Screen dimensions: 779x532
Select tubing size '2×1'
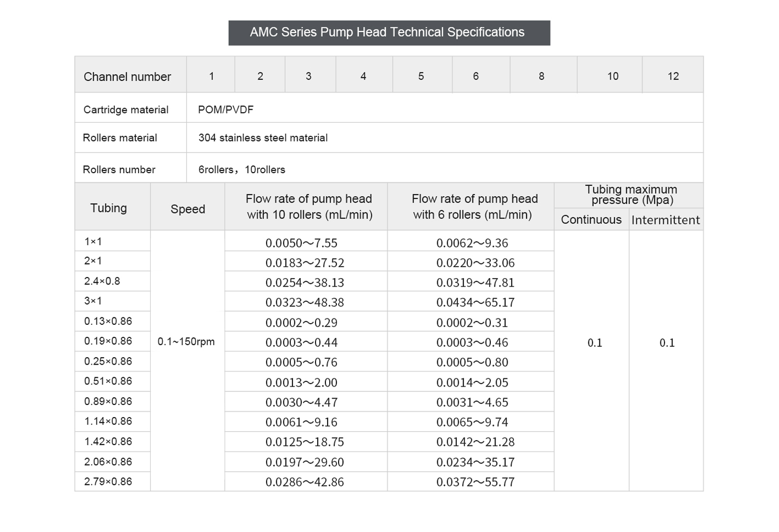(93, 260)
